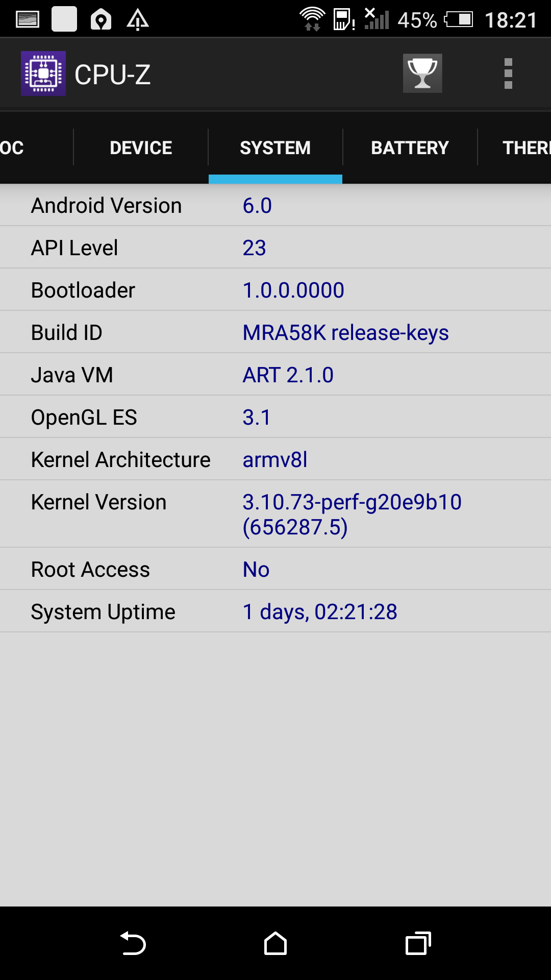The image size is (551, 980).
Task: Tap the warning triangle notification icon
Action: tap(137, 19)
